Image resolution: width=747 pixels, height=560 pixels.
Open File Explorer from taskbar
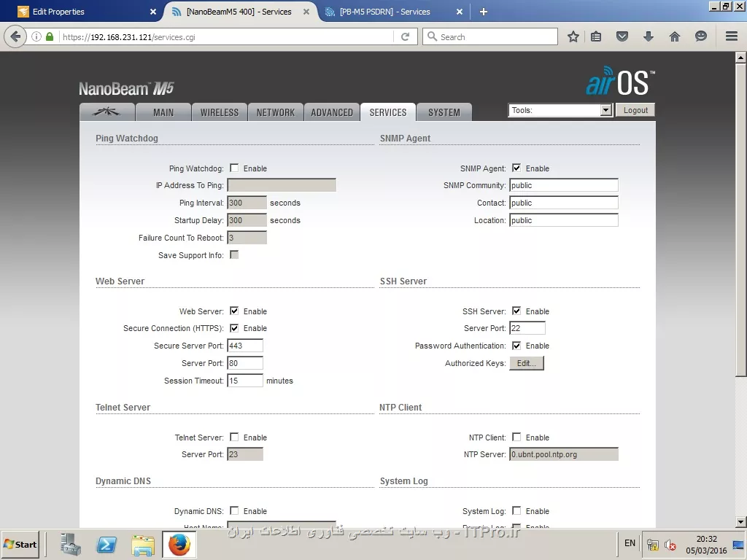pos(143,544)
